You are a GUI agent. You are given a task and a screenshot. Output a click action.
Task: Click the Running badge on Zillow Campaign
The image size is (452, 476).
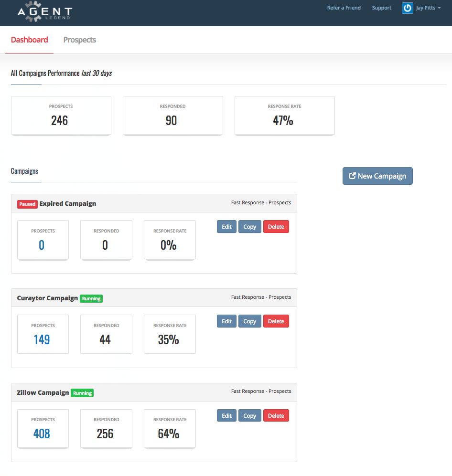pyautogui.click(x=82, y=393)
